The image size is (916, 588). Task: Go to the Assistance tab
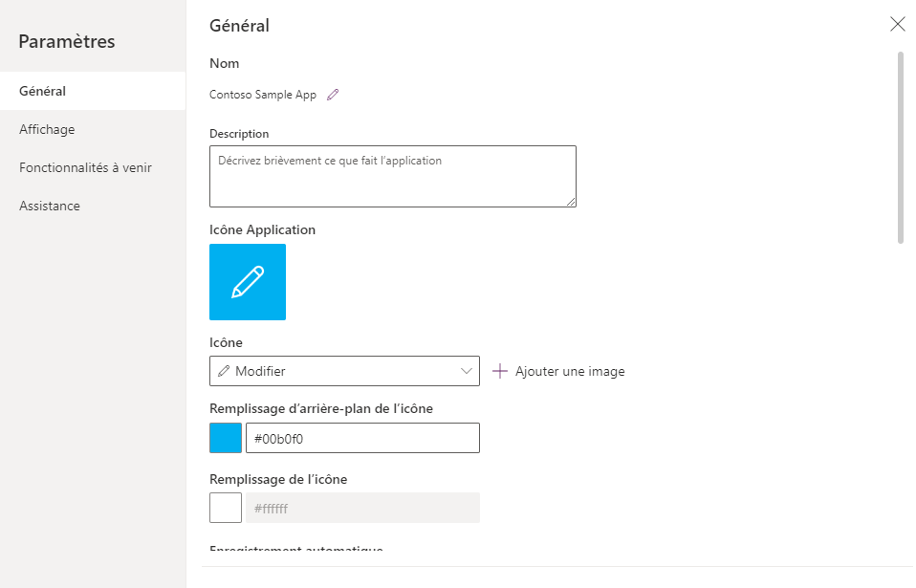click(x=93, y=206)
